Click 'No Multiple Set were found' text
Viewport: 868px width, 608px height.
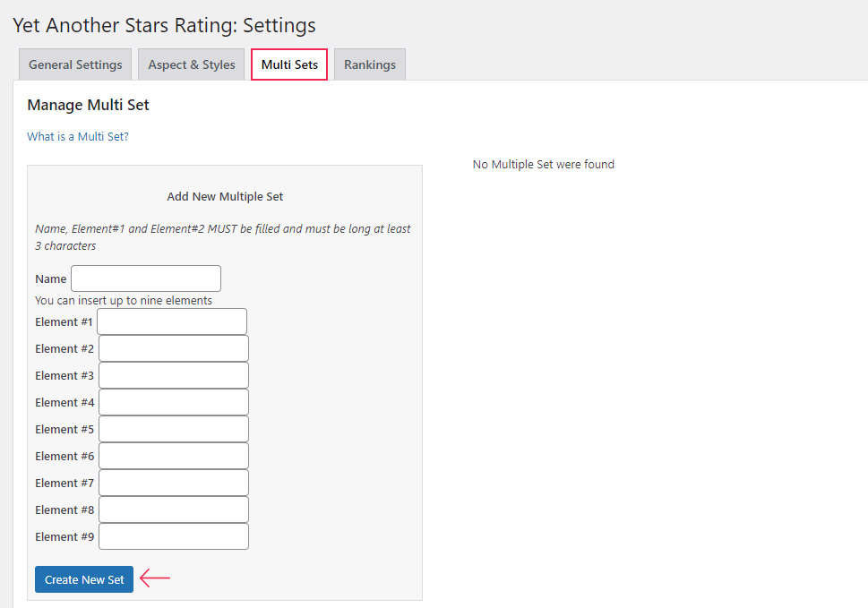click(x=544, y=164)
